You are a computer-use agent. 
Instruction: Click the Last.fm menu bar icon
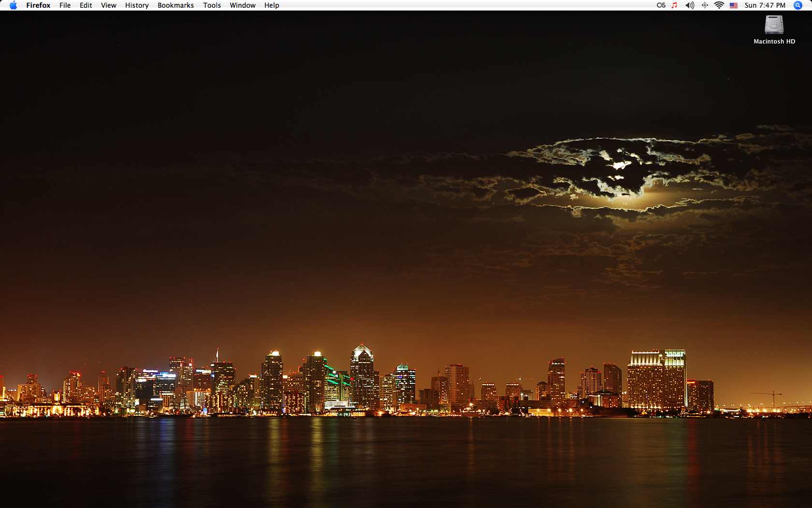(661, 5)
